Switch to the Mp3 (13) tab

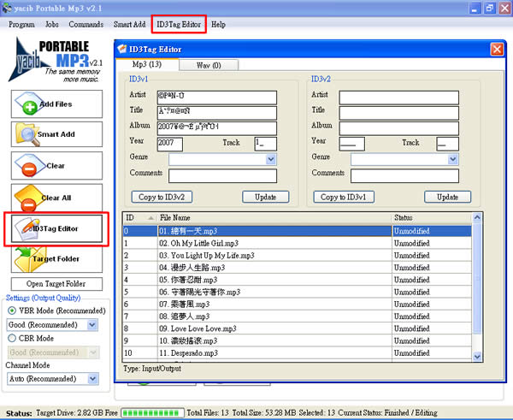tap(147, 64)
